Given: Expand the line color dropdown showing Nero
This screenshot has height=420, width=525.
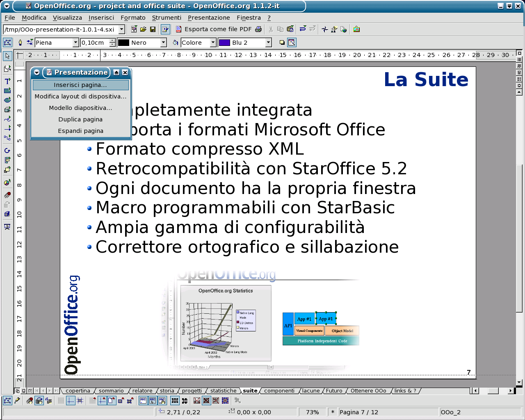Looking at the screenshot, I should pyautogui.click(x=163, y=43).
